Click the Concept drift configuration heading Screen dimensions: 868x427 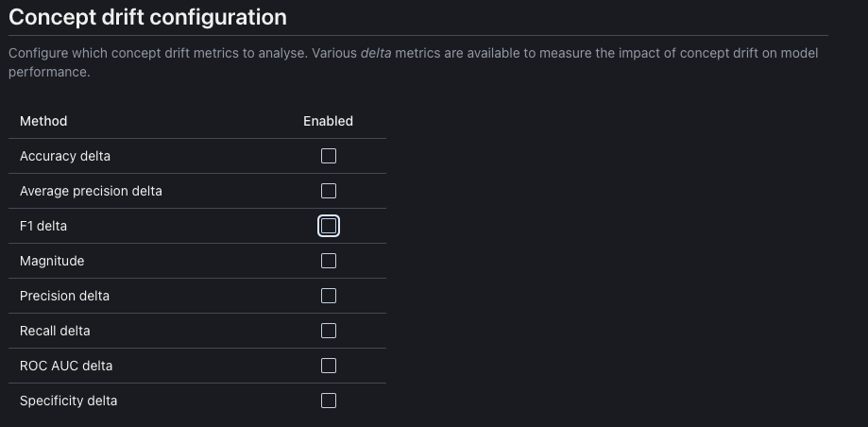click(x=147, y=17)
